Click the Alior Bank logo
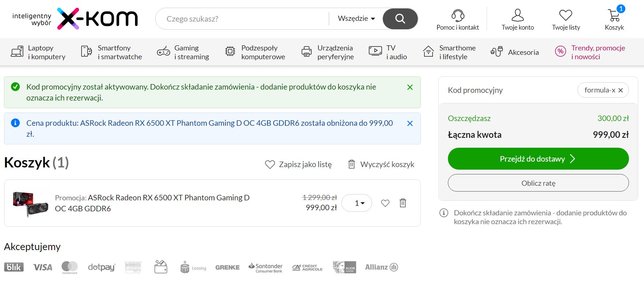Screen dimensions: 644x287 pos(344,267)
